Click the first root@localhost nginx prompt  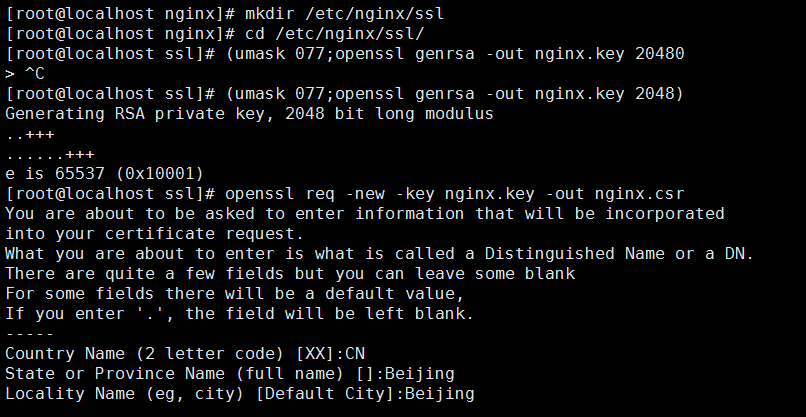120,13
